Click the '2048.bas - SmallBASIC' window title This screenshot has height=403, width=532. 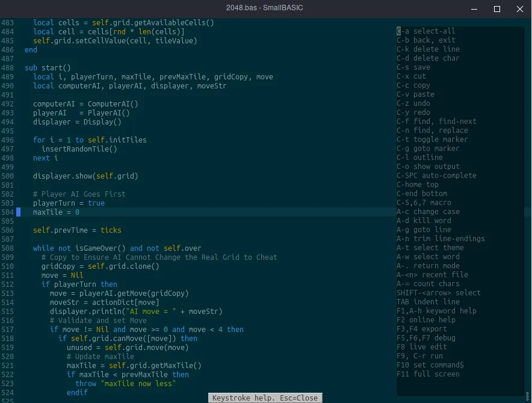(x=265, y=8)
